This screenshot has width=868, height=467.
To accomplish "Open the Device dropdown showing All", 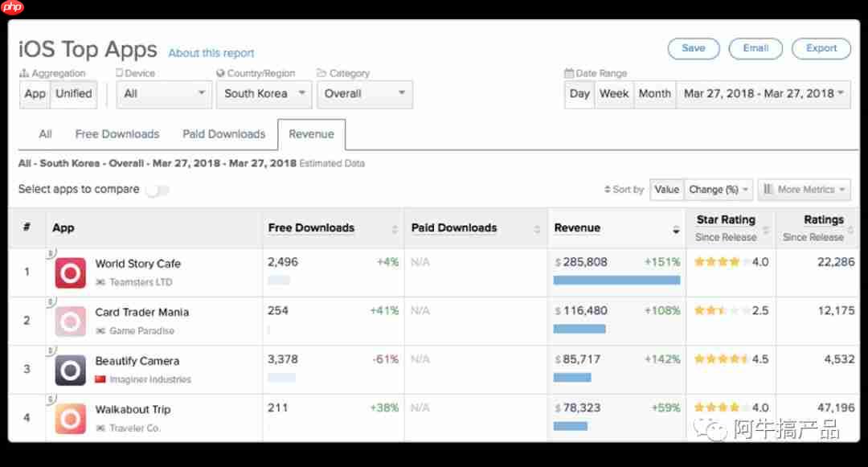I will pos(164,94).
